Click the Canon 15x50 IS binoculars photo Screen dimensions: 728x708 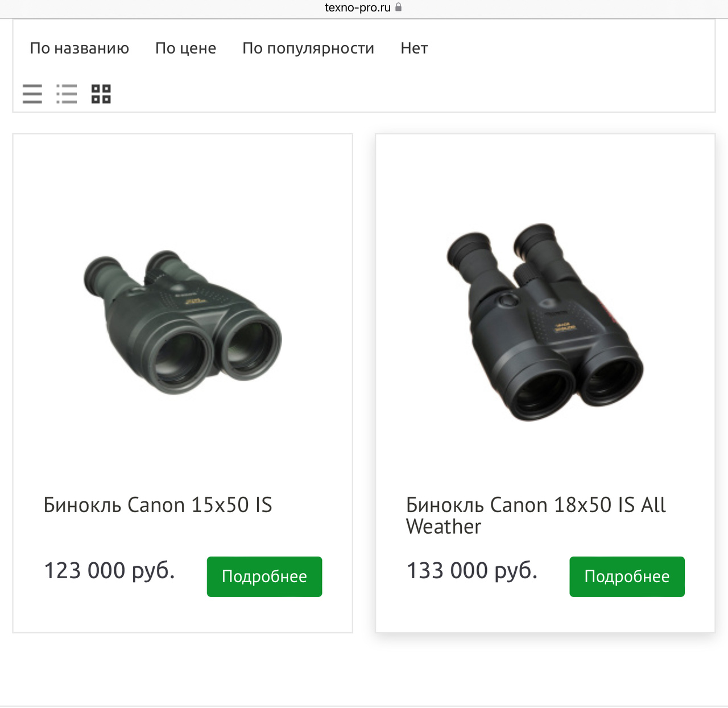pos(183,322)
